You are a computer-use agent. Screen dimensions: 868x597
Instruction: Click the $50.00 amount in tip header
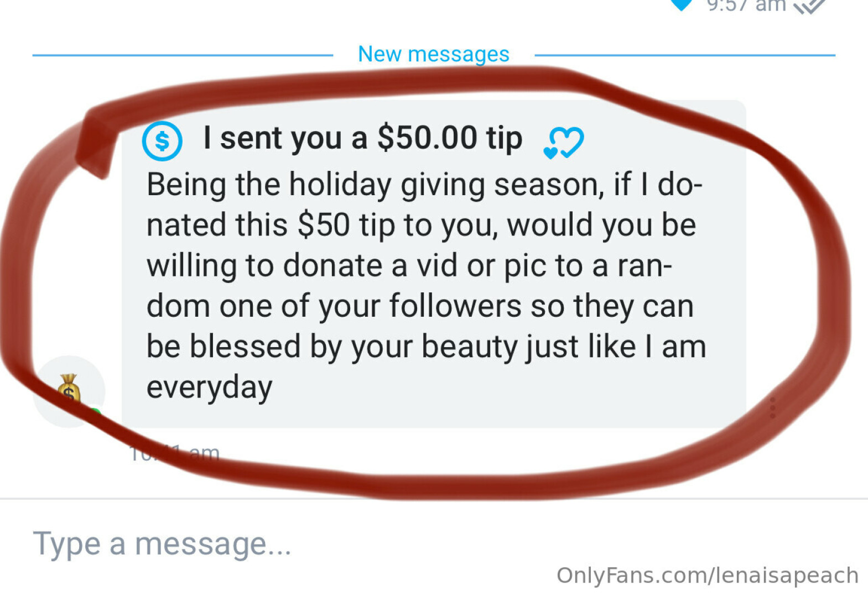coord(427,138)
